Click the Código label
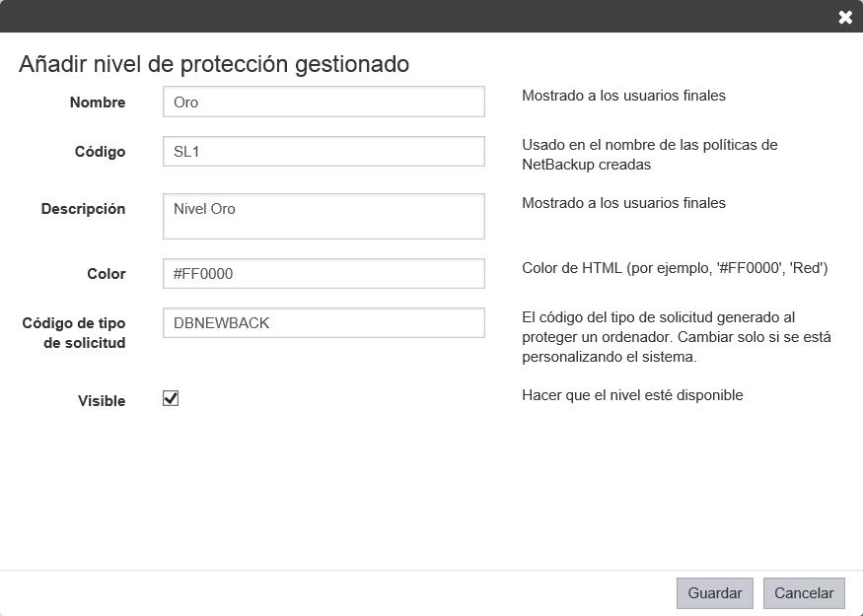863x616 pixels. (100, 152)
